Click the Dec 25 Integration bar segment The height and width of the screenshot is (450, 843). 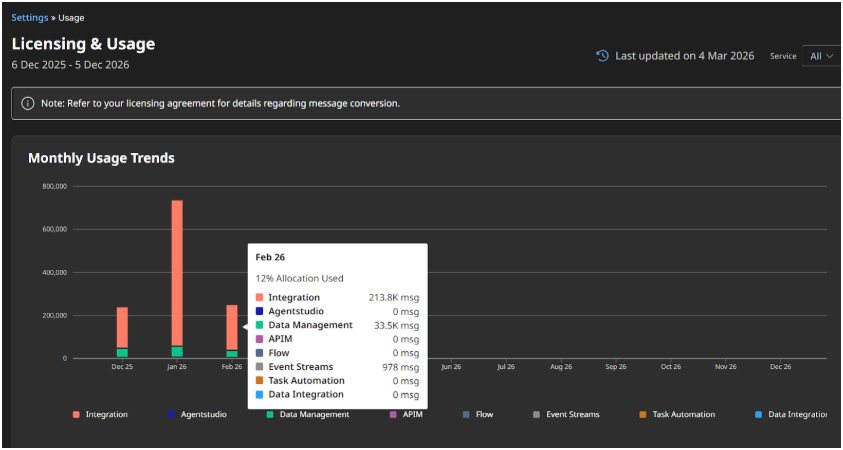pos(123,328)
